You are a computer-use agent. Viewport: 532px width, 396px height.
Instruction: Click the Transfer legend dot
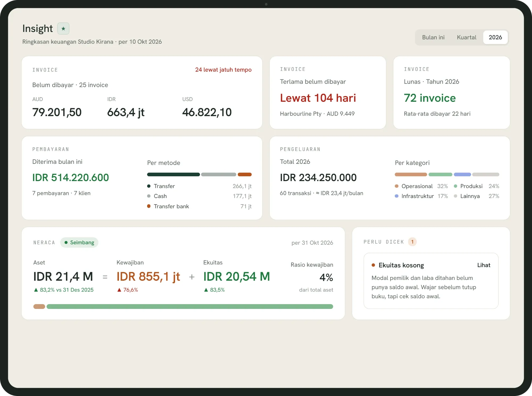149,186
